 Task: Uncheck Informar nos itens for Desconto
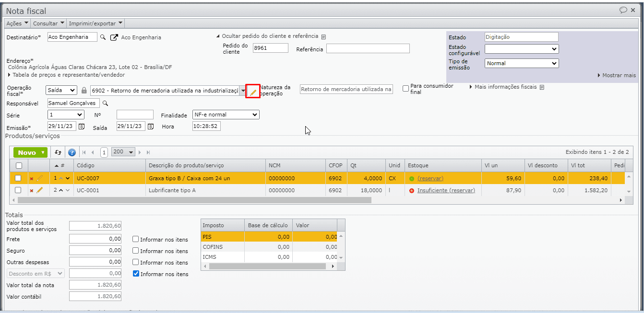(x=136, y=274)
